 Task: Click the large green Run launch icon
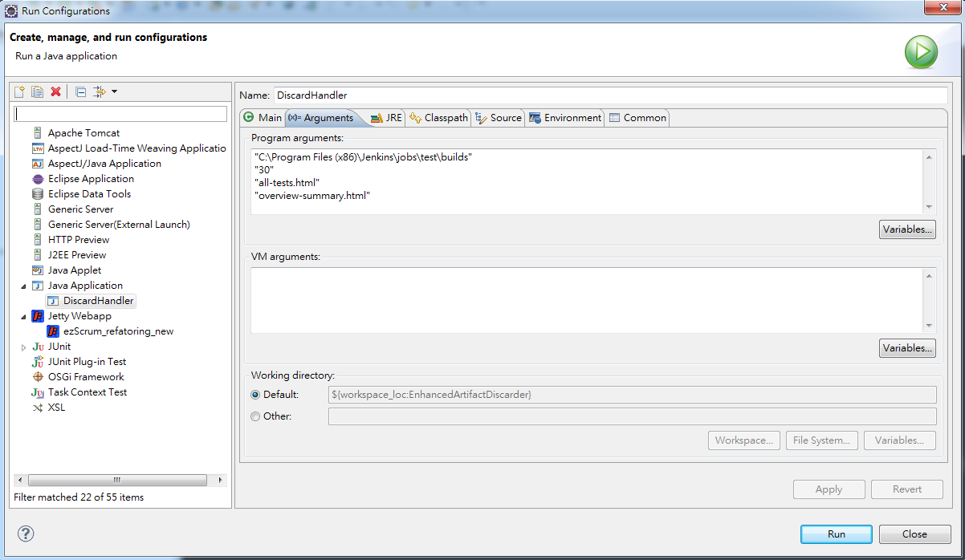(x=922, y=53)
